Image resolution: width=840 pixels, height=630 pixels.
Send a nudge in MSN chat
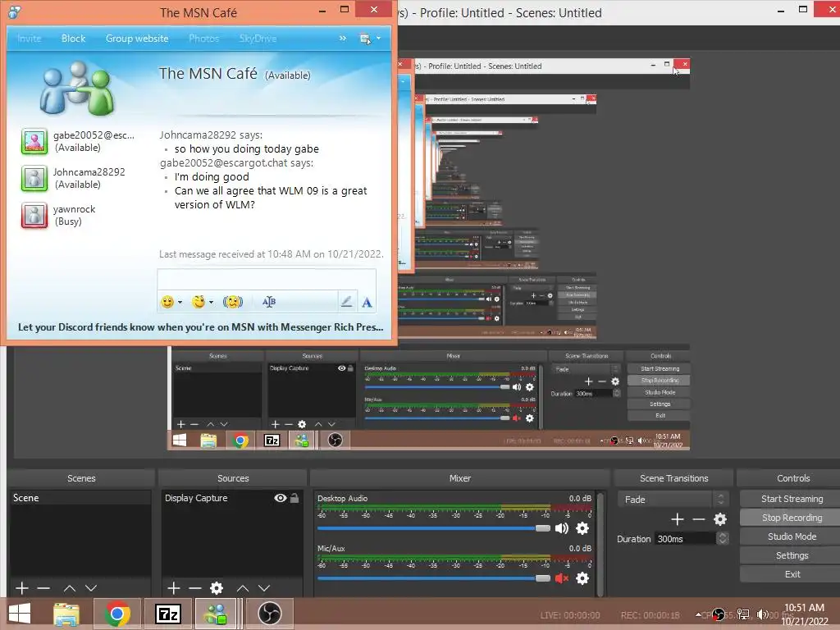point(232,302)
